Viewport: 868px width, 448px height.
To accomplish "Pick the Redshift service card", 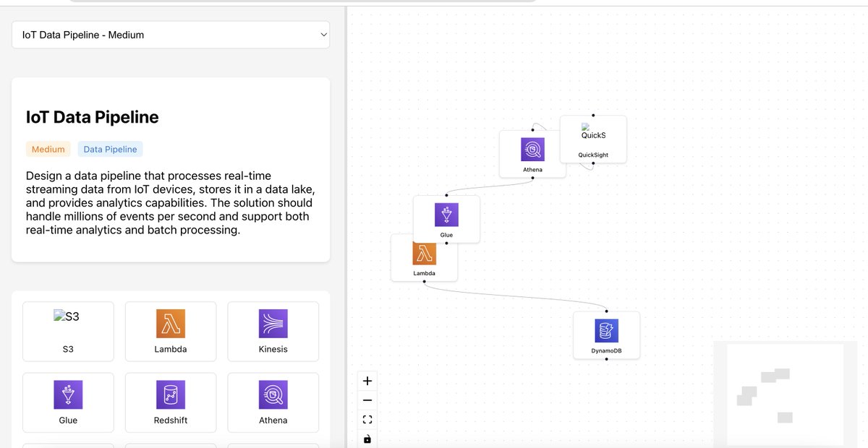I will point(171,402).
